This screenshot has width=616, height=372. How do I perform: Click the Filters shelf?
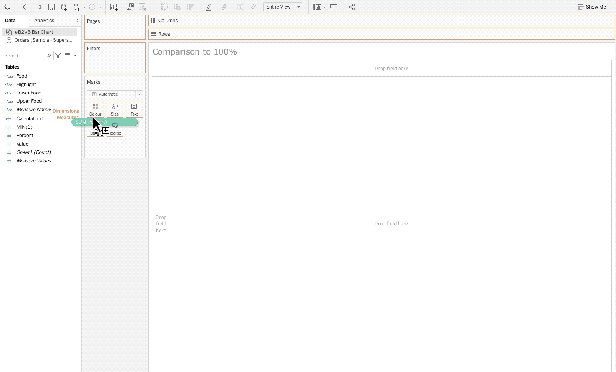coord(115,58)
